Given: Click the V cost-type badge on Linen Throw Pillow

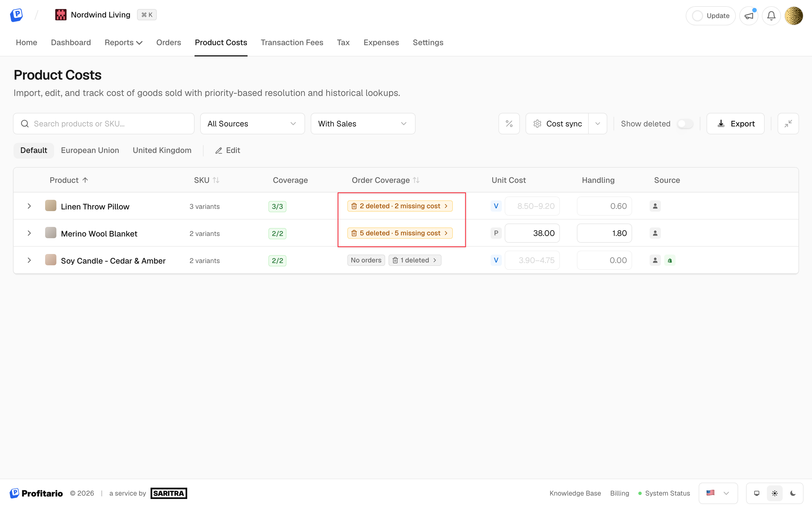Looking at the screenshot, I should pos(496,206).
